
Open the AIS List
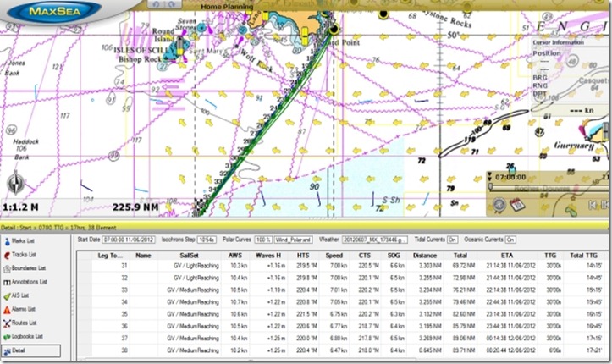[16, 295]
